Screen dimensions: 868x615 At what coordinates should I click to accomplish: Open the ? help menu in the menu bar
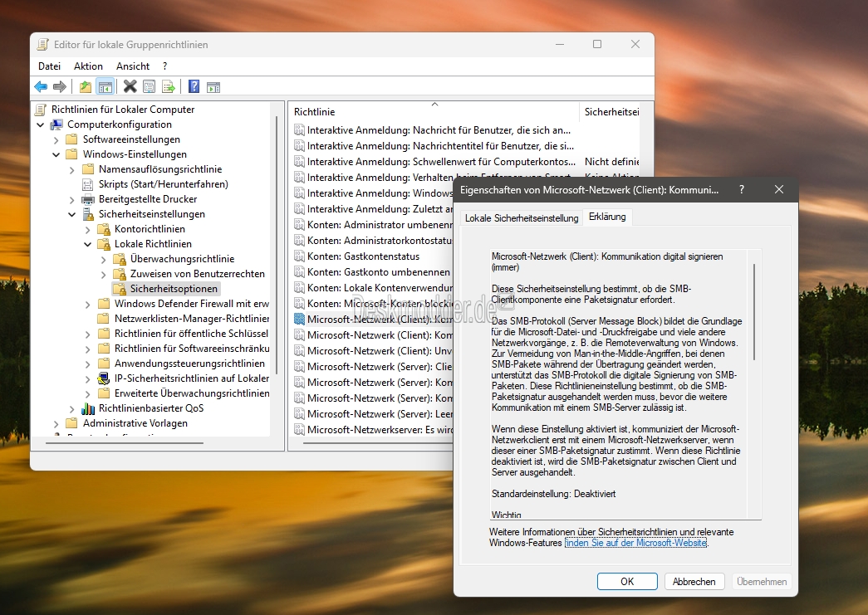[x=164, y=66]
